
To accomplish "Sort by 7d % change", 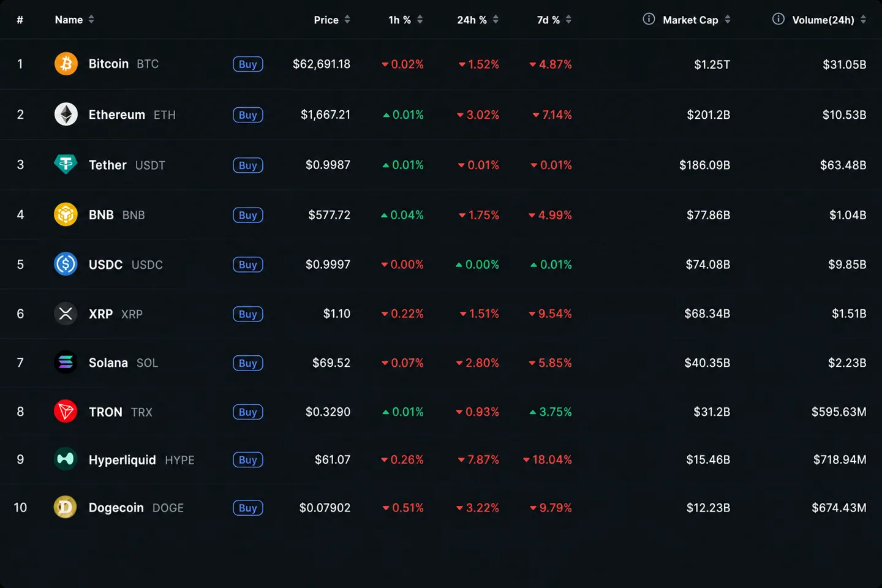I will click(554, 20).
